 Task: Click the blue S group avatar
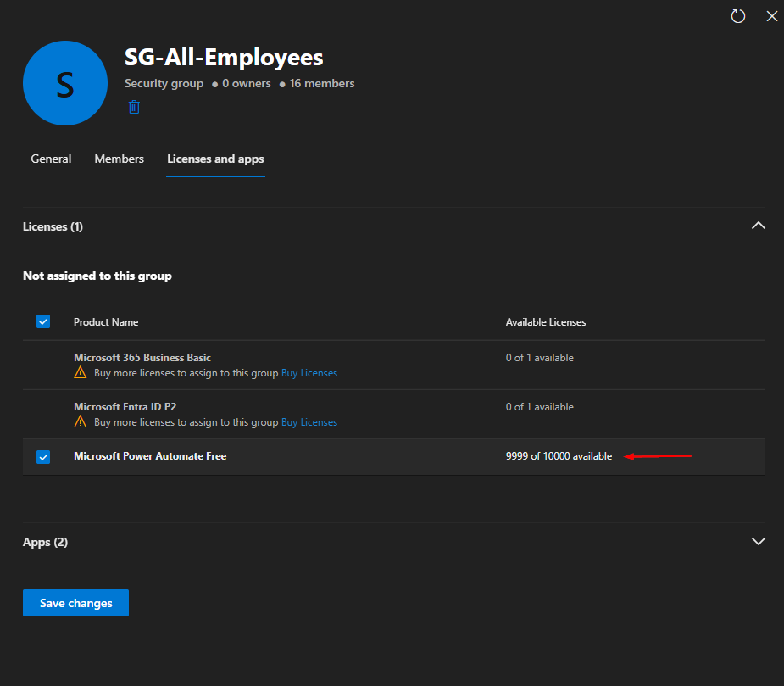65,83
